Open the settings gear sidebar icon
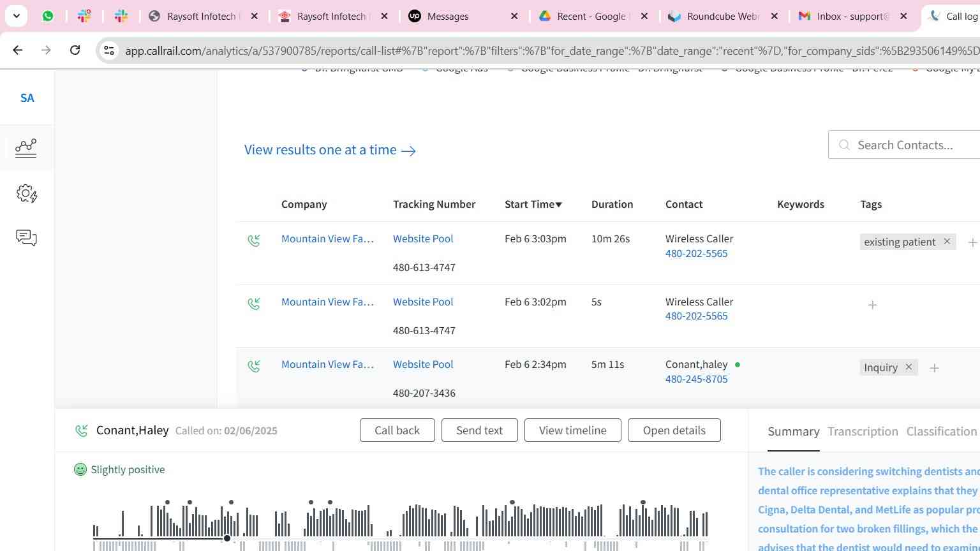 (x=27, y=193)
